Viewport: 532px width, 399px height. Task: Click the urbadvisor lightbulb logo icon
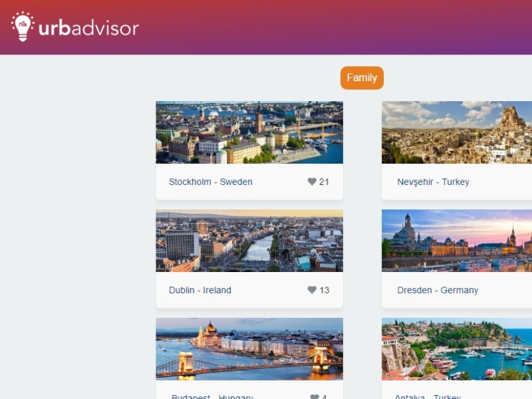(x=23, y=27)
